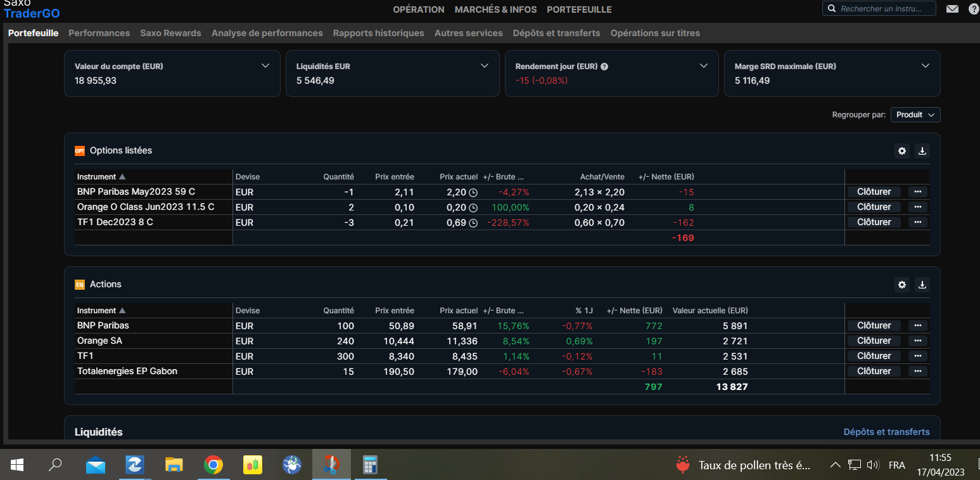Screen dimensions: 980x480
Task: Open more options for BNP Paribas option
Action: point(917,191)
